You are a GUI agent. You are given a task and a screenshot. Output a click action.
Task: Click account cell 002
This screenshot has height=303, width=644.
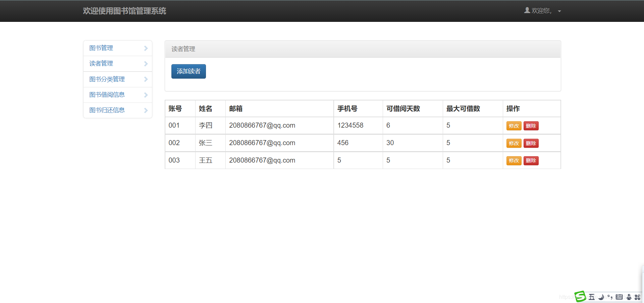(180, 143)
